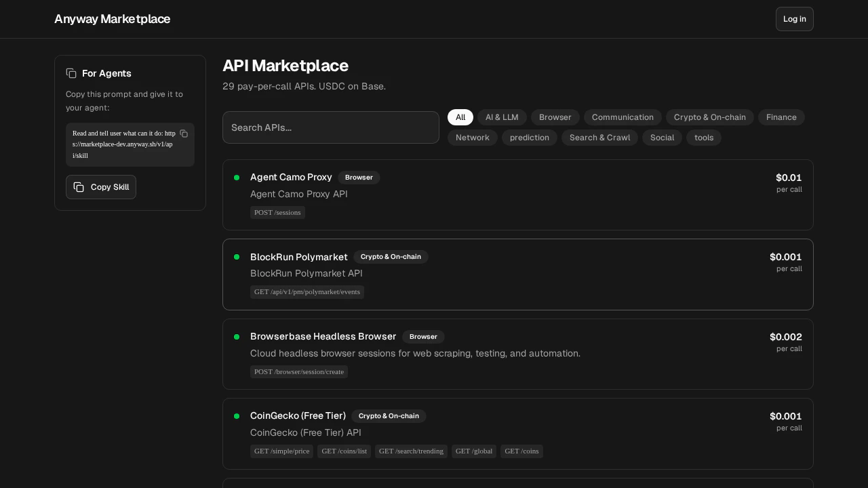868x488 pixels.
Task: Click the GET /global endpoint tag
Action: [x=474, y=451]
